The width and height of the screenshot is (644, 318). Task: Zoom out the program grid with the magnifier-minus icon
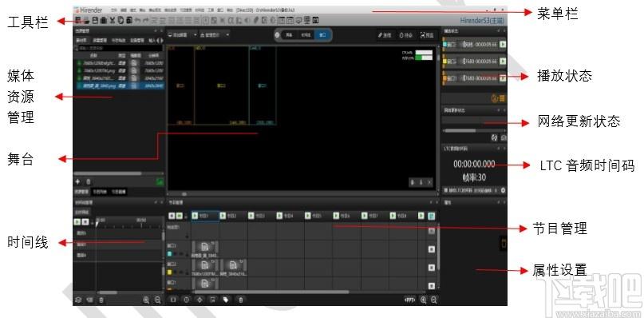pos(433,300)
